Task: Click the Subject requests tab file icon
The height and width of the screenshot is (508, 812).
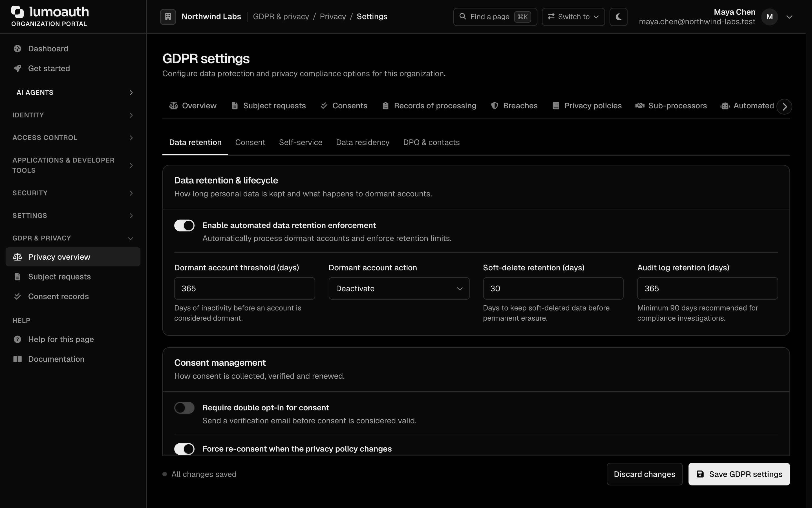Action: (x=235, y=106)
